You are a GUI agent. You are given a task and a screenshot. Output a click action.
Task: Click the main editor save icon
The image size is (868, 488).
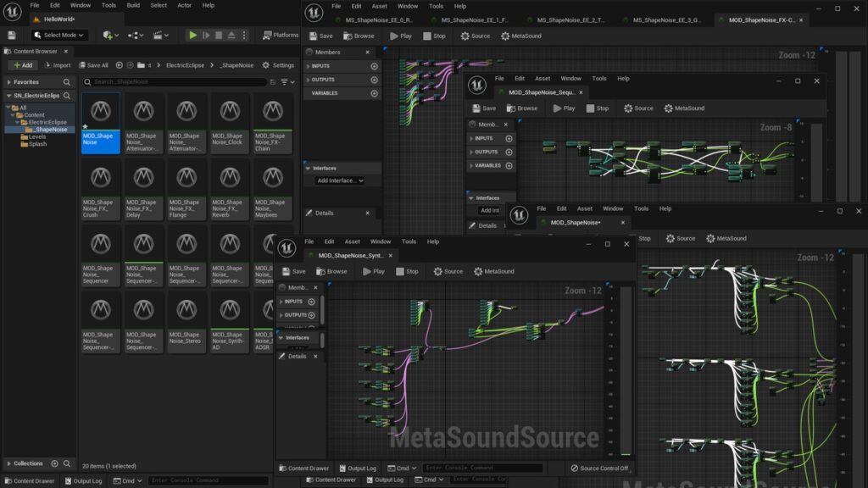[11, 35]
